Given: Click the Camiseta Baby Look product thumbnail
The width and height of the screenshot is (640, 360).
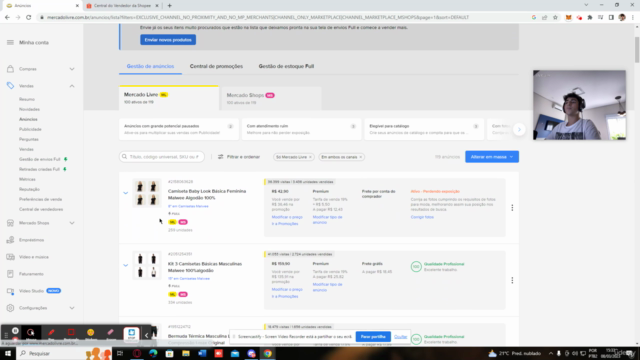Looking at the screenshot, I should (x=147, y=193).
